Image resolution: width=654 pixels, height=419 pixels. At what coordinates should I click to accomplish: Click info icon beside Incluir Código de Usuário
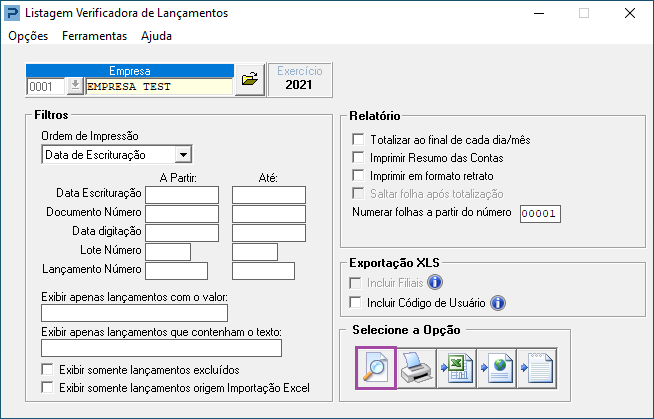pos(498,303)
